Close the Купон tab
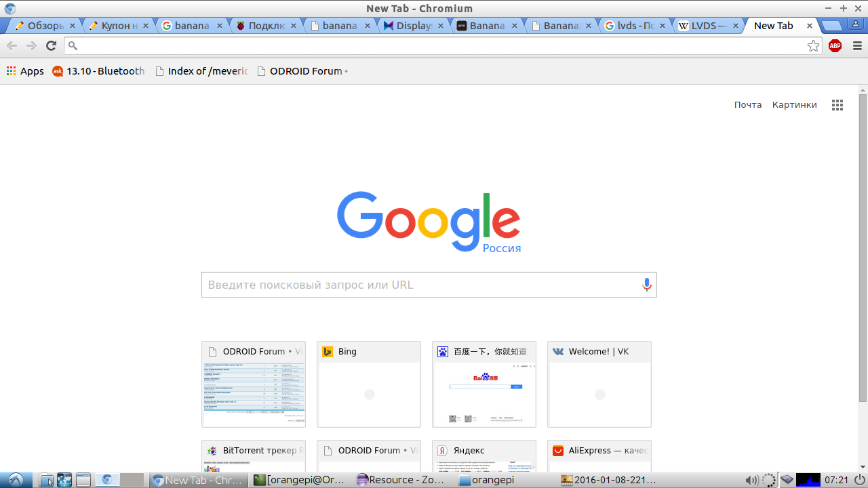 (x=146, y=26)
